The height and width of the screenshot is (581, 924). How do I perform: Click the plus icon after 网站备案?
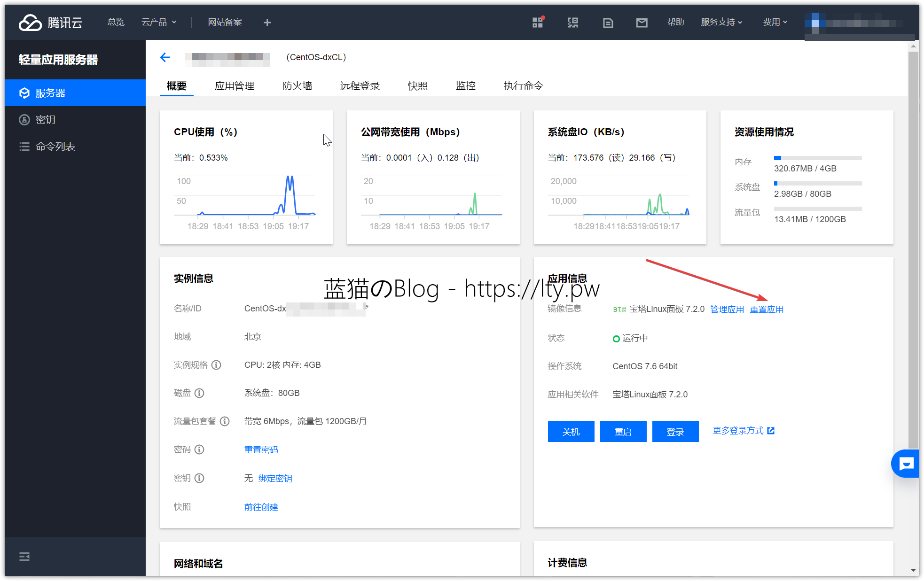[x=267, y=23]
